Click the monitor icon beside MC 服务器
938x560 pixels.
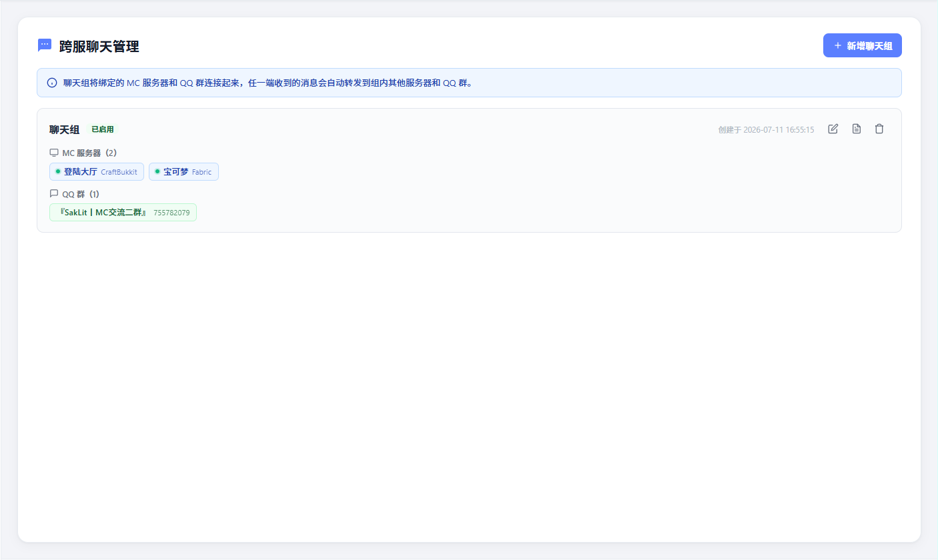[54, 153]
